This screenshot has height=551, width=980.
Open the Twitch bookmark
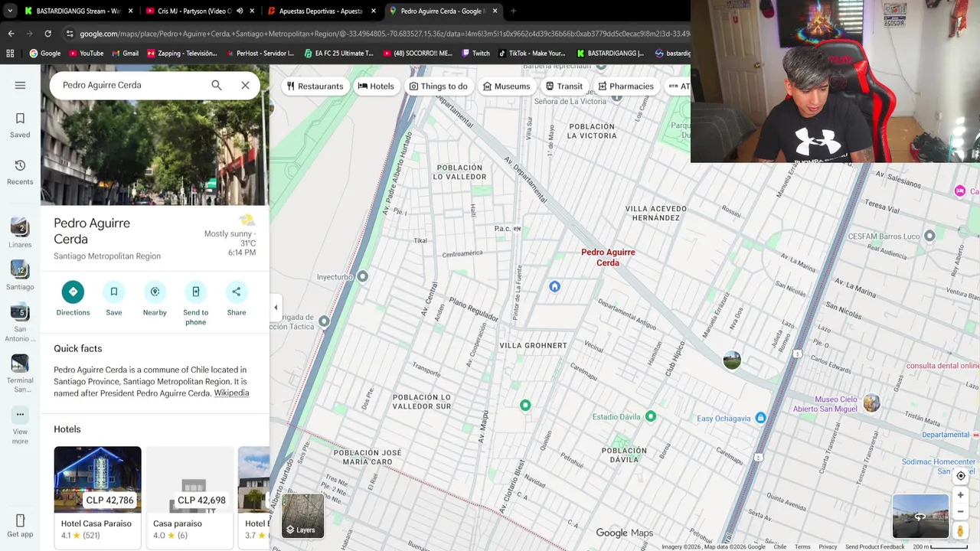[475, 54]
